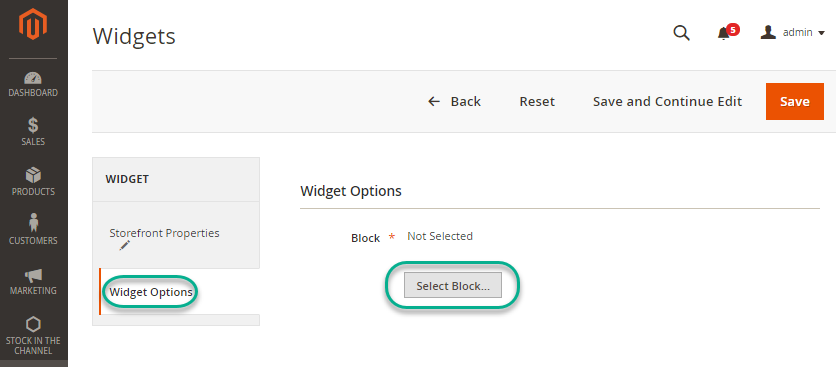
Task: Open Stock in the Channel hexagon icon
Action: tap(33, 324)
